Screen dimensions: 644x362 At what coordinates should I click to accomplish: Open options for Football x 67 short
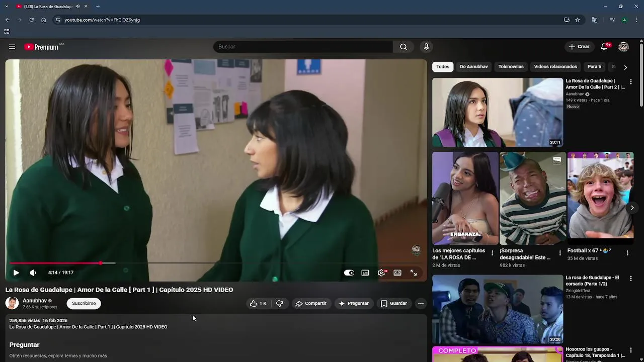click(627, 253)
